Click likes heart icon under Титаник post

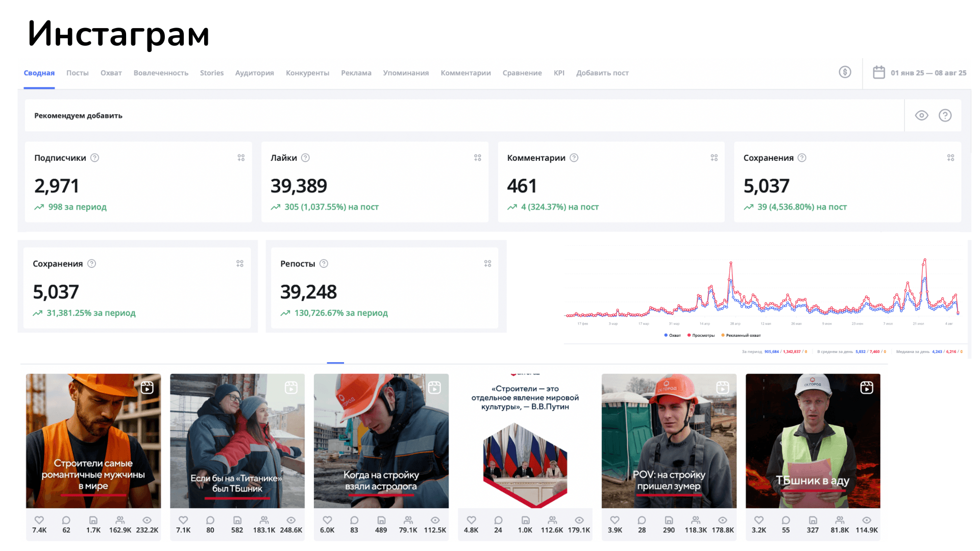pos(183,520)
